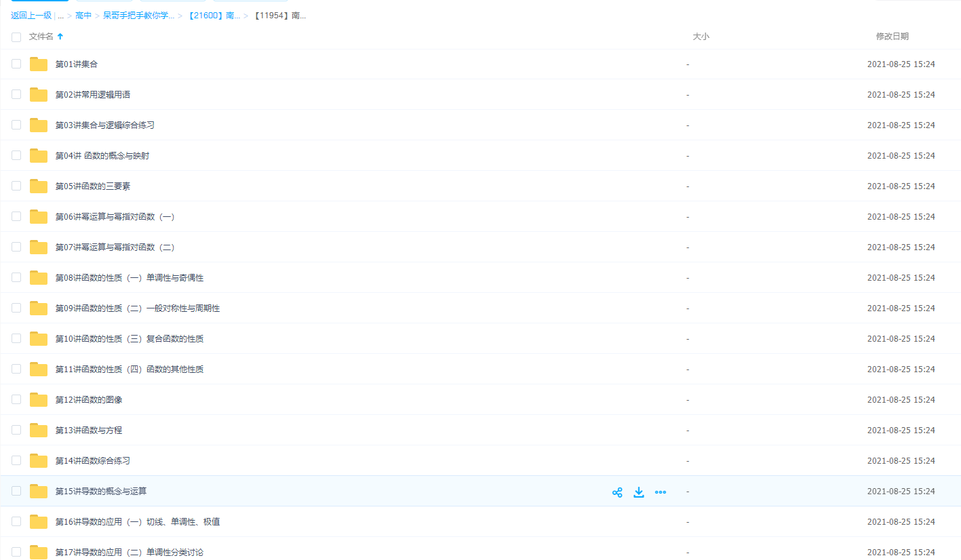Go to 高中 in the breadcrumb path
The height and width of the screenshot is (560, 961).
click(x=83, y=16)
